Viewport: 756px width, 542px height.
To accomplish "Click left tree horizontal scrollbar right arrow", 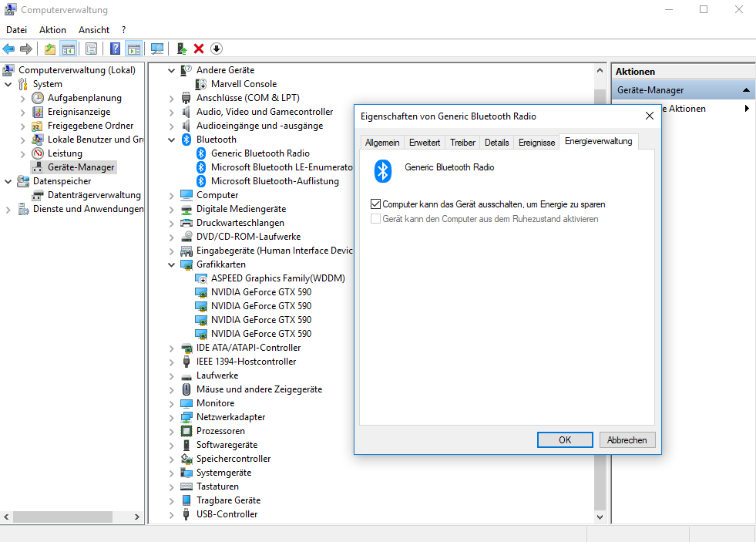I will click(x=137, y=517).
